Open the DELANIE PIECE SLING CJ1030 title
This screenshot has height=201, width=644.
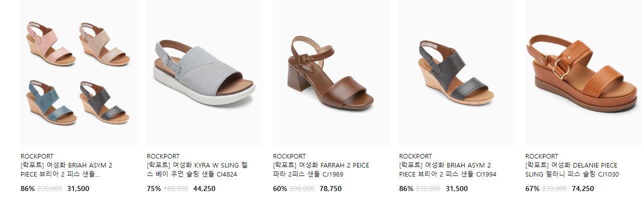point(572,170)
